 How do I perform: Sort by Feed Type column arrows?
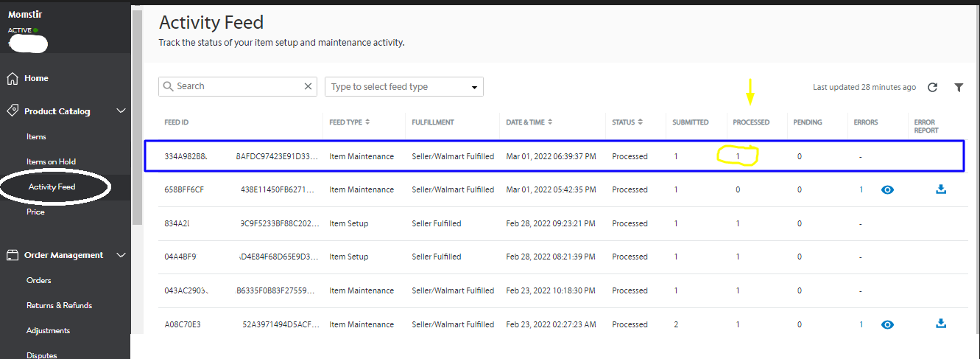tap(367, 122)
